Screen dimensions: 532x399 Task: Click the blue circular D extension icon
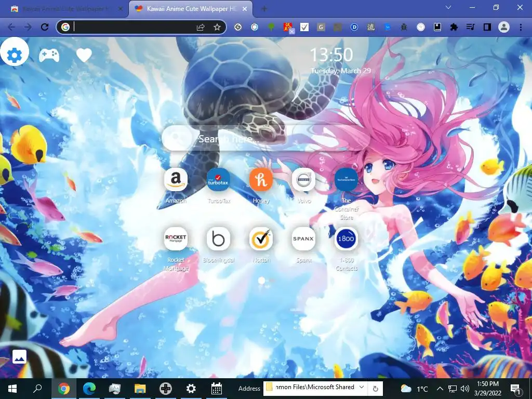click(354, 27)
